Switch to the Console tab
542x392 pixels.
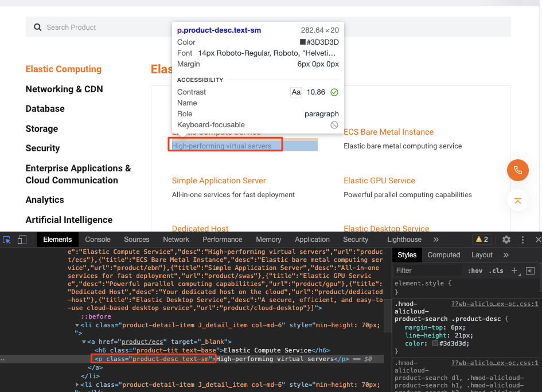98,240
